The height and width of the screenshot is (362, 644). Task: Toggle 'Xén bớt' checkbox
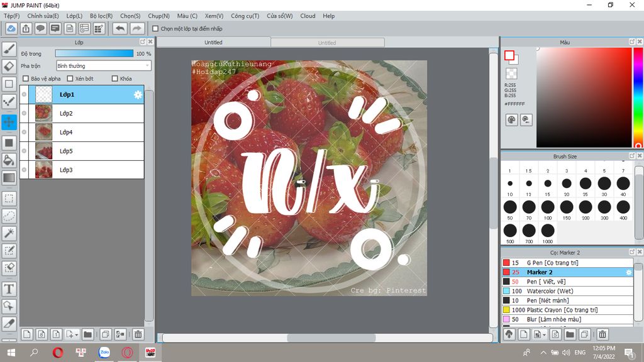pyautogui.click(x=70, y=79)
